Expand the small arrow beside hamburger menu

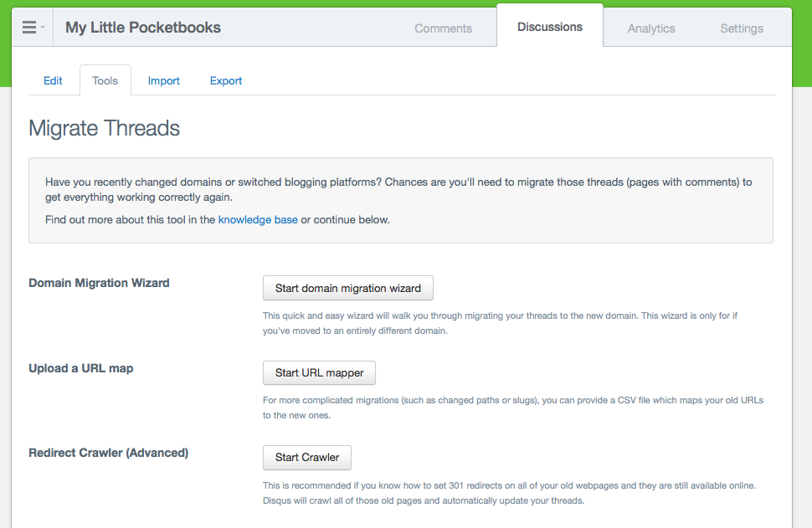(x=43, y=28)
